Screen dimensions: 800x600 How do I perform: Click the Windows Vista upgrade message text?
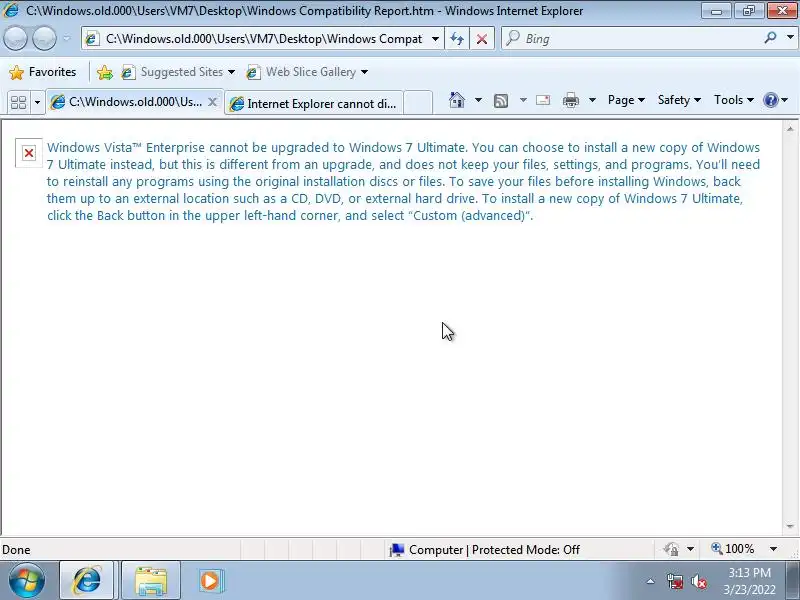[x=403, y=181]
